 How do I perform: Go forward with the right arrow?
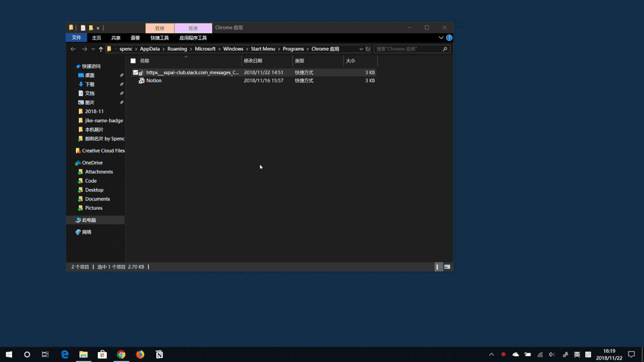pyautogui.click(x=84, y=49)
